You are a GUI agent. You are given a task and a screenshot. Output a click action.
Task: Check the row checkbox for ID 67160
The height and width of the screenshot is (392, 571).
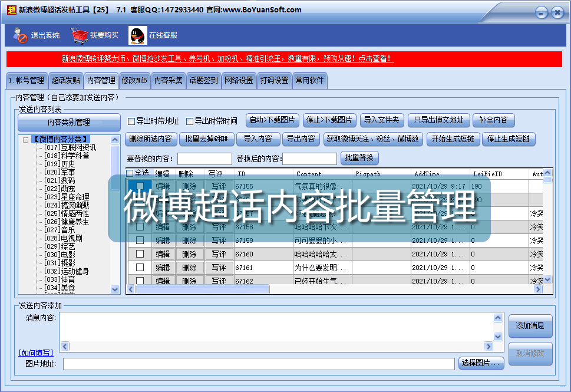[140, 254]
